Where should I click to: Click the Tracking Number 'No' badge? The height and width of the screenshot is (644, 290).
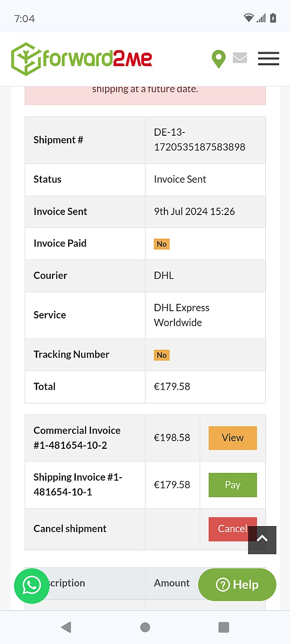click(161, 355)
